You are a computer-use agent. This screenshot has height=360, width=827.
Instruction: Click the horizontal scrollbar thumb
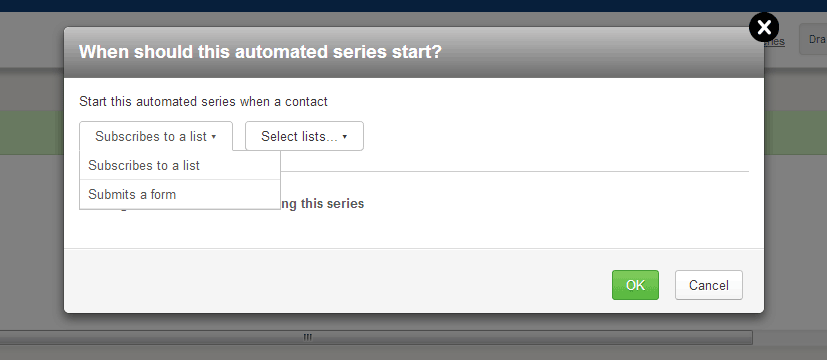[376, 337]
